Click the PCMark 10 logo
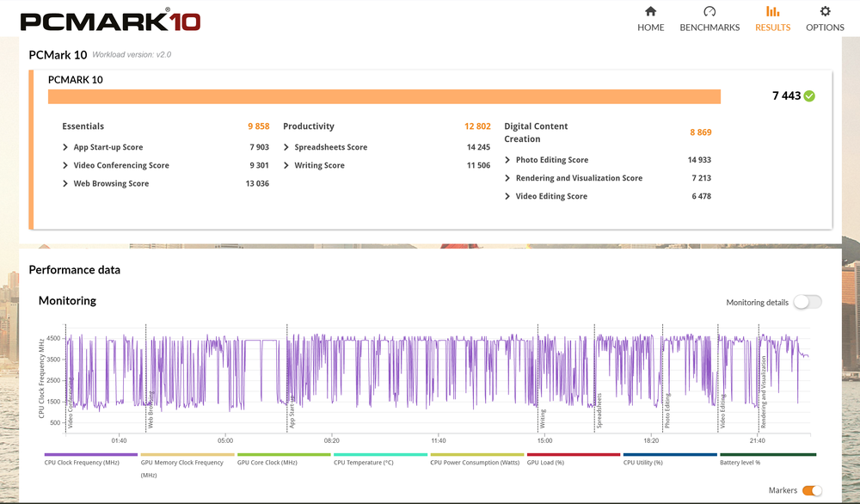 [110, 22]
